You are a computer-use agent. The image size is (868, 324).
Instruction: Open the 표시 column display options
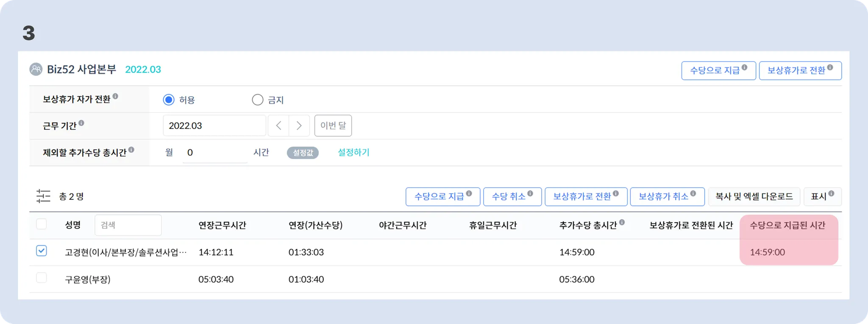[x=822, y=196]
